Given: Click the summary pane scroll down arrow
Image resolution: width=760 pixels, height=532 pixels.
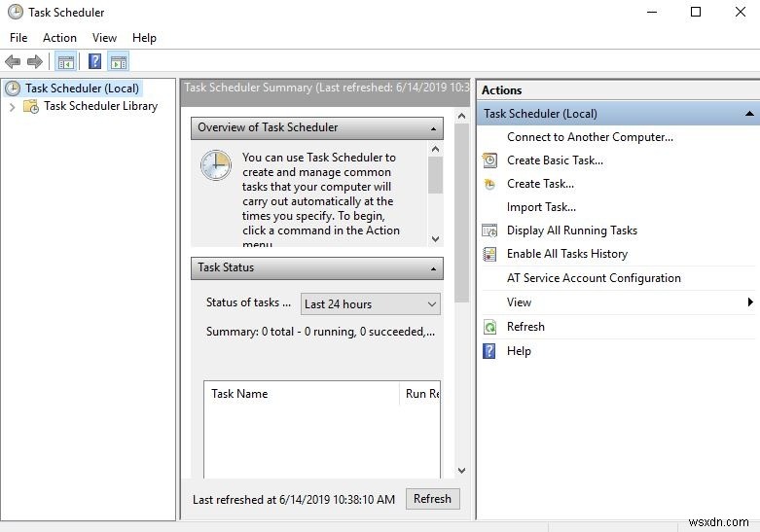Looking at the screenshot, I should click(462, 471).
